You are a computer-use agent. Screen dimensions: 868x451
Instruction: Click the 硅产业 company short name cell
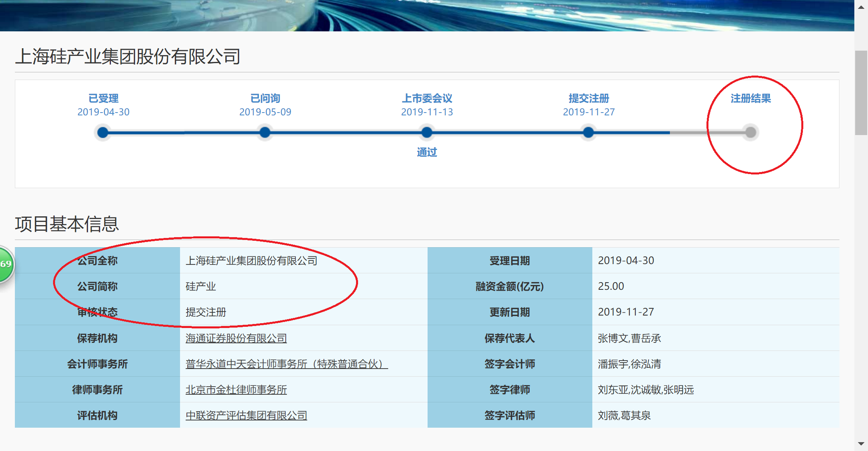click(304, 286)
